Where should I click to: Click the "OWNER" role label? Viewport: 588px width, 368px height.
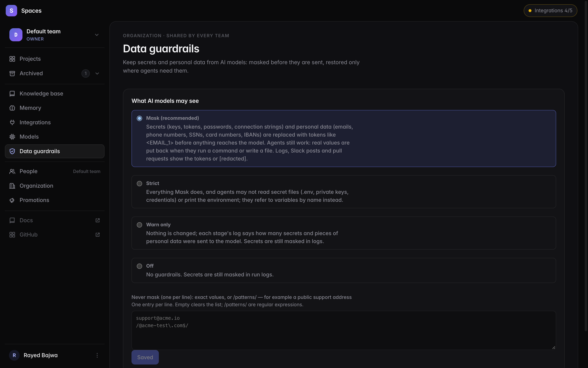pos(35,39)
